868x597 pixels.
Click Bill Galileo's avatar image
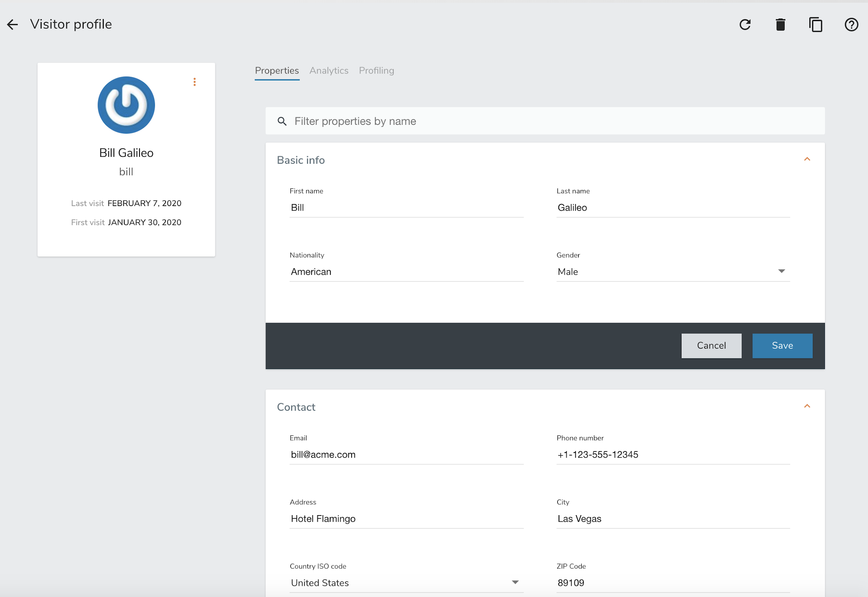point(126,105)
